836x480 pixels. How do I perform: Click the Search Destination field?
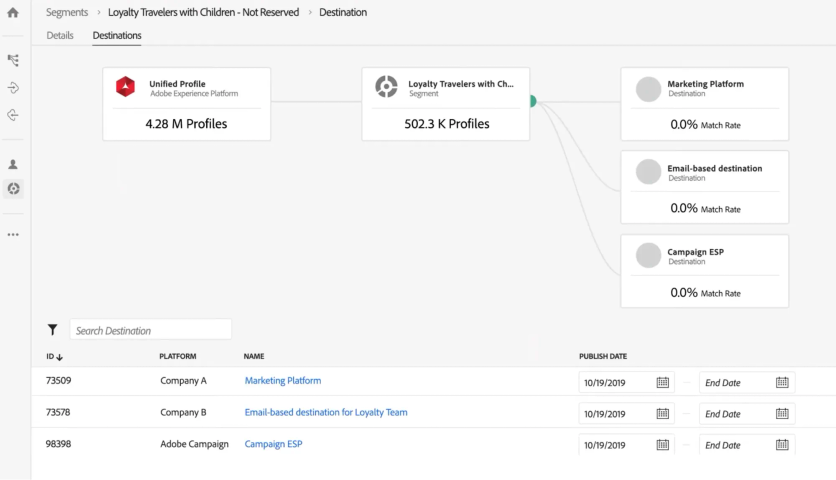pyautogui.click(x=150, y=330)
